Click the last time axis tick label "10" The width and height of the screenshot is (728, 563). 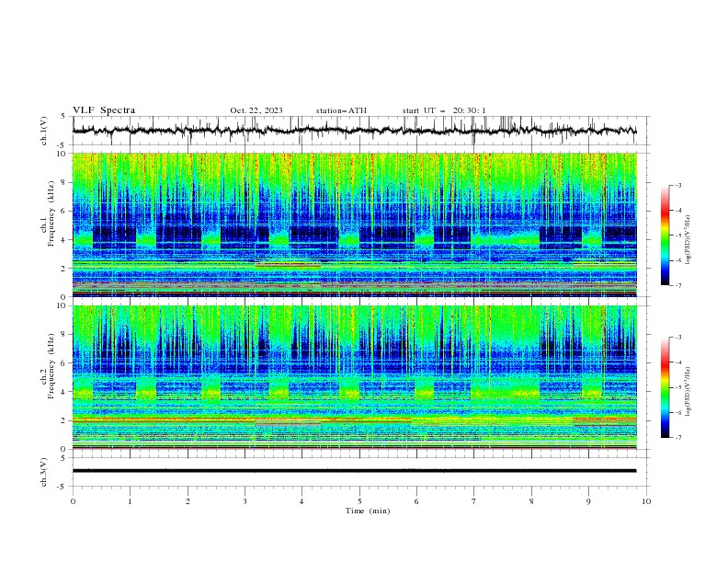click(646, 501)
